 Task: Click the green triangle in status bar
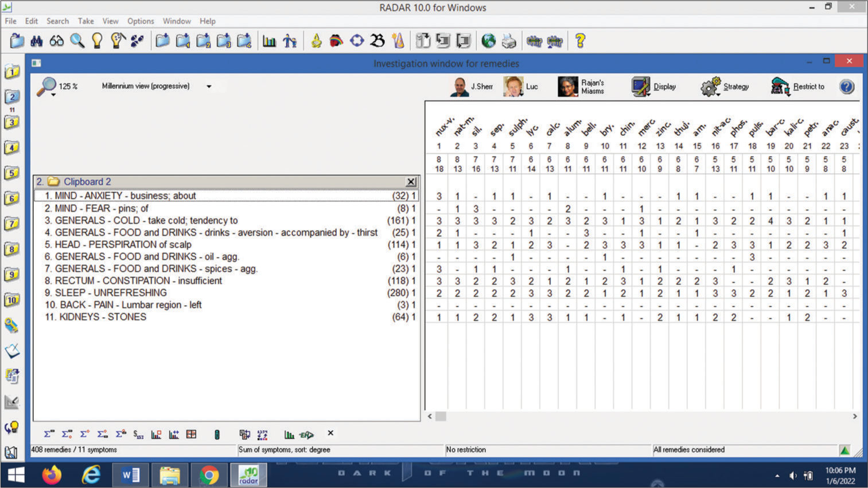(845, 450)
